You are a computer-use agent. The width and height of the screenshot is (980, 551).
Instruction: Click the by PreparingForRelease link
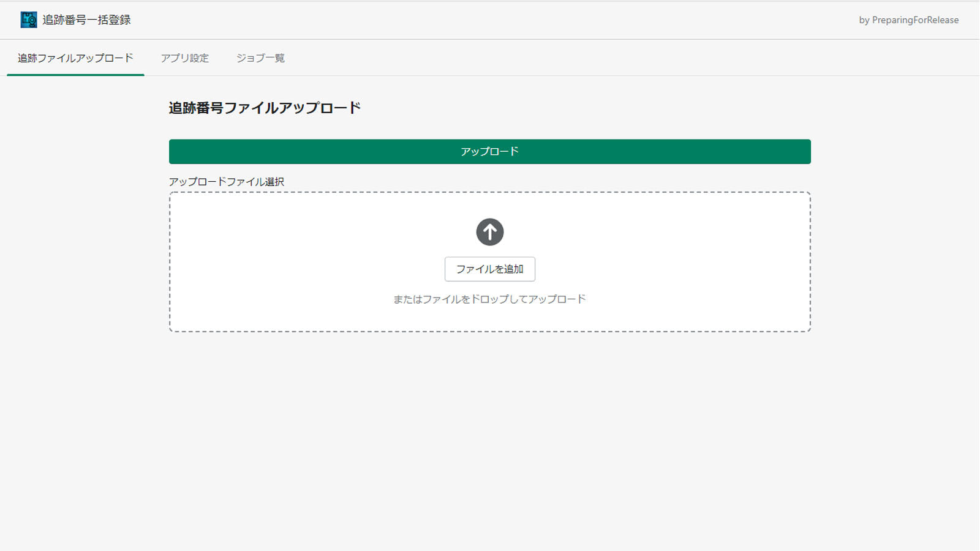point(908,20)
